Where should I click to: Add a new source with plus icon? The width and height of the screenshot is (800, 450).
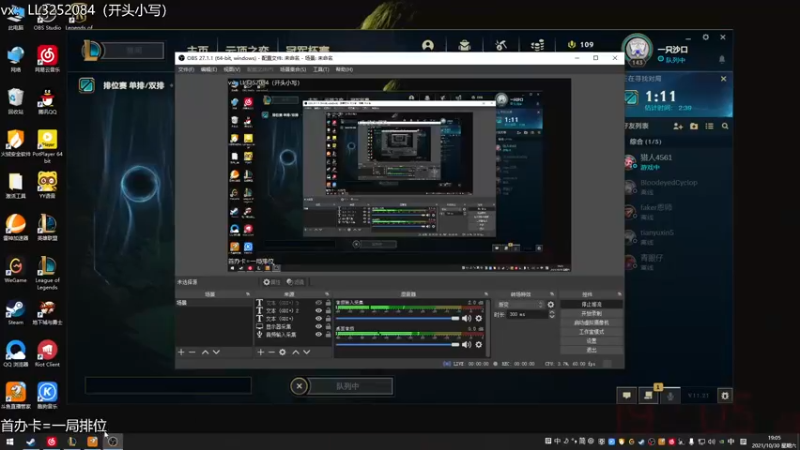[x=261, y=352]
